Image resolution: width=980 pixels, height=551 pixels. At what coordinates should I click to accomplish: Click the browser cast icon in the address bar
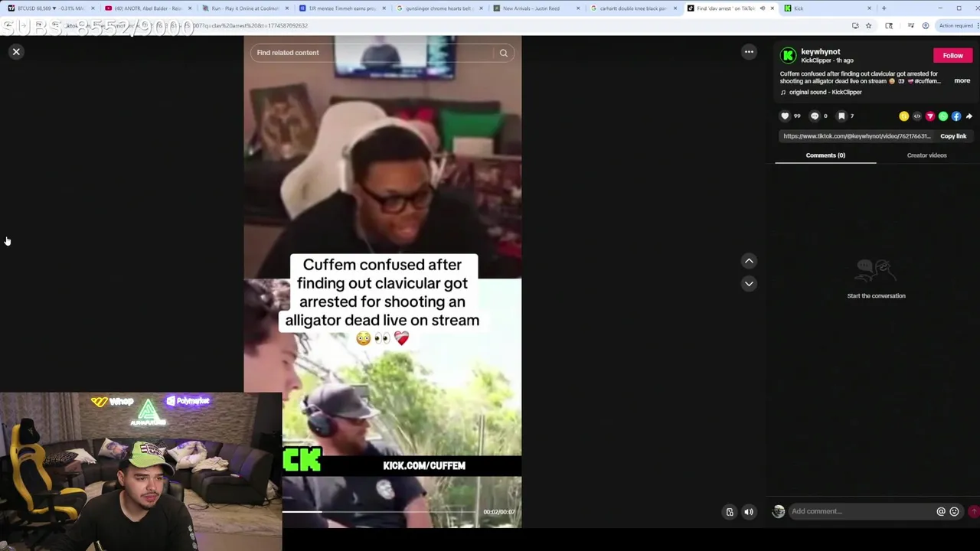[855, 25]
